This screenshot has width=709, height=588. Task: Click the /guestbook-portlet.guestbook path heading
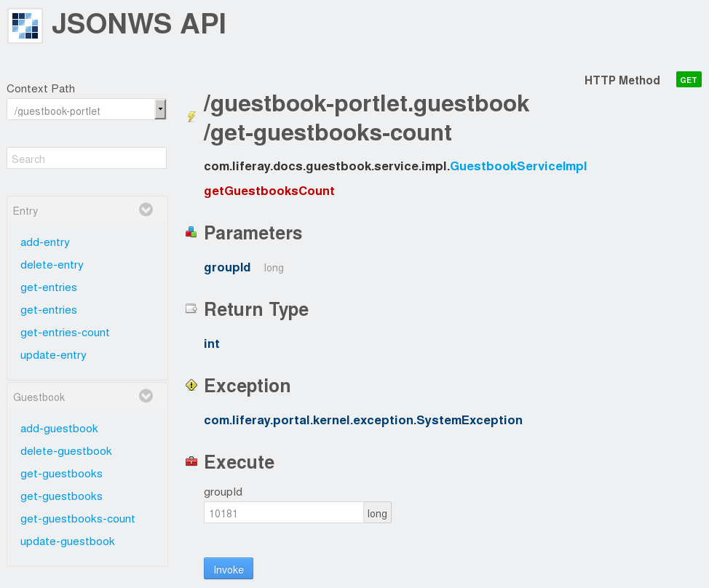click(x=366, y=103)
